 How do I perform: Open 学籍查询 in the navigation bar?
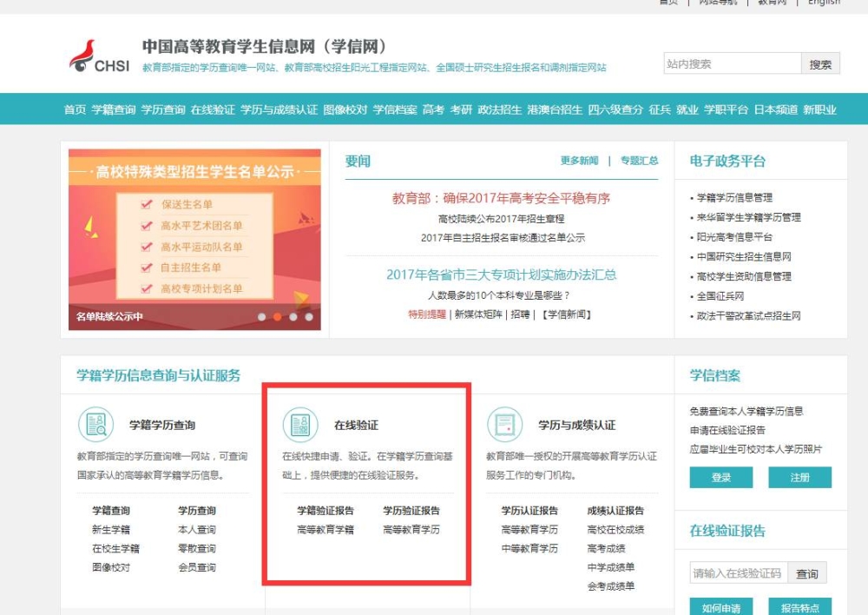pos(114,109)
